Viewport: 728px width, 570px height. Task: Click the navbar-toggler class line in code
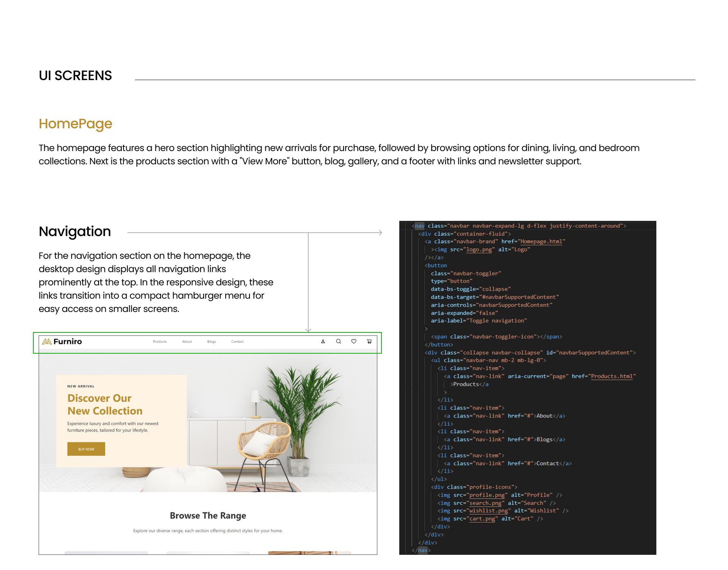[x=466, y=273]
